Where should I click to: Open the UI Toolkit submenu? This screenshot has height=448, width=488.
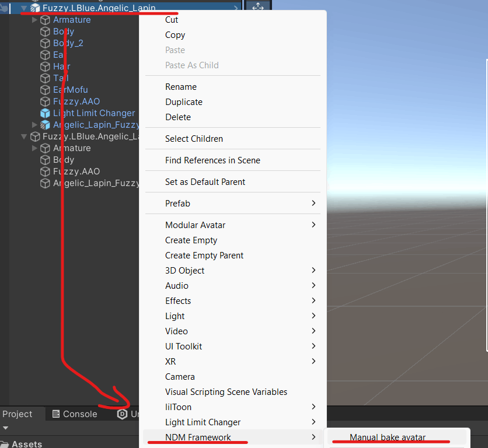[233, 346]
